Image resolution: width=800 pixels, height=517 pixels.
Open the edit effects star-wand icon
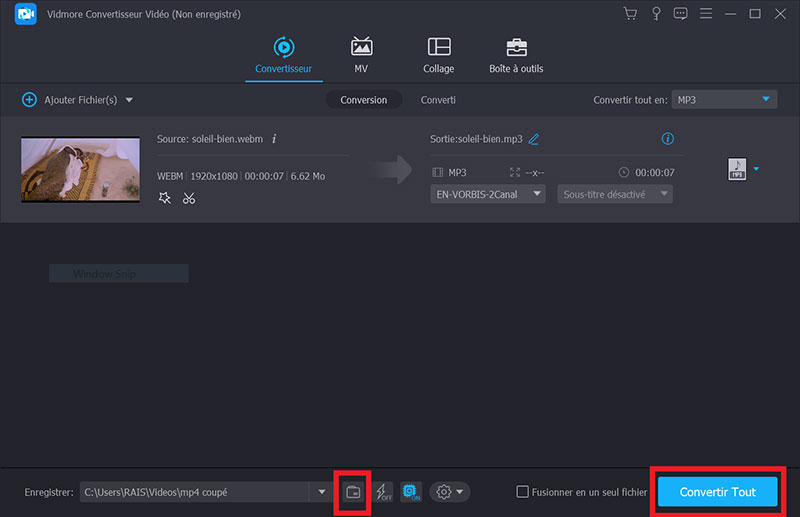point(164,198)
